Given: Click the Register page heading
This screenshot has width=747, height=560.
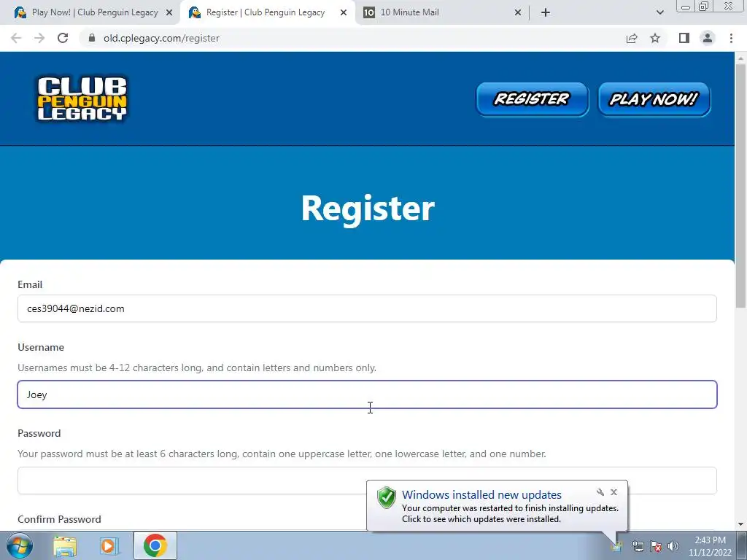Looking at the screenshot, I should coord(368,208).
